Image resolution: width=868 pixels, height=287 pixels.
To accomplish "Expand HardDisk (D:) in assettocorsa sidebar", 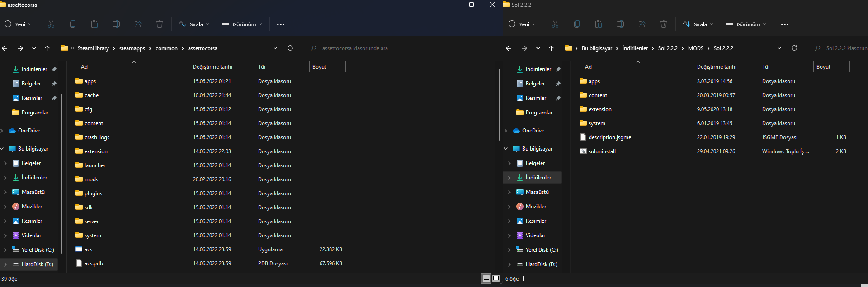I will point(5,264).
